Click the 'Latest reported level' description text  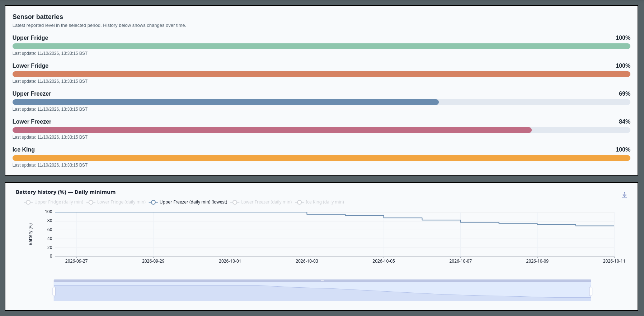[99, 25]
